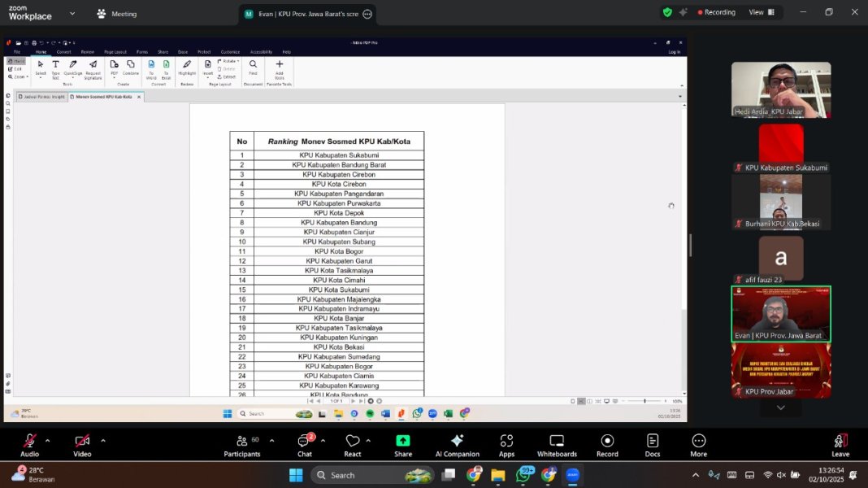Expand the video options arrow
868x488 pixels.
pos(102,440)
